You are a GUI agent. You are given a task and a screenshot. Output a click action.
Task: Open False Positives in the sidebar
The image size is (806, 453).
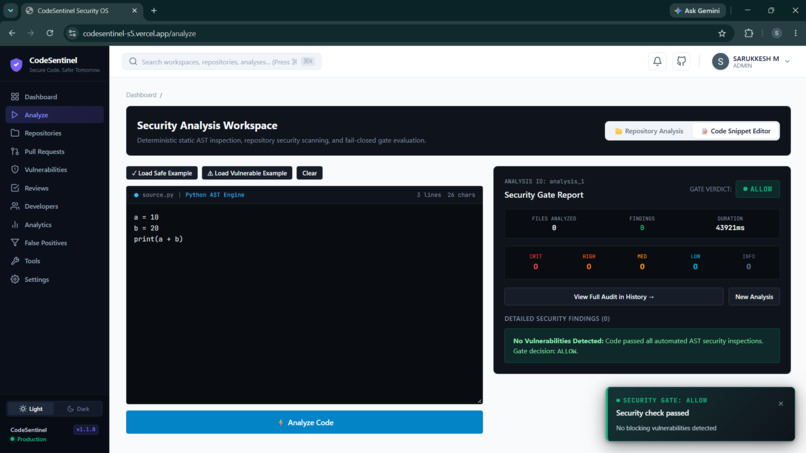click(54, 243)
